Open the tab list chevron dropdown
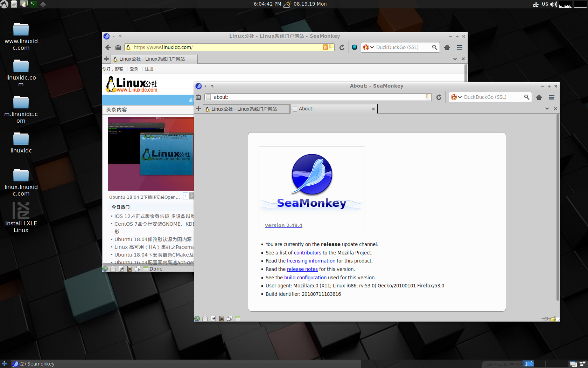 pos(547,109)
